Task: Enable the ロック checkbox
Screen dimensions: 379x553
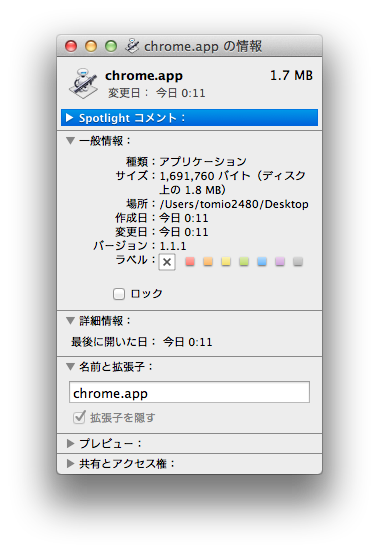Action: pyautogui.click(x=119, y=294)
